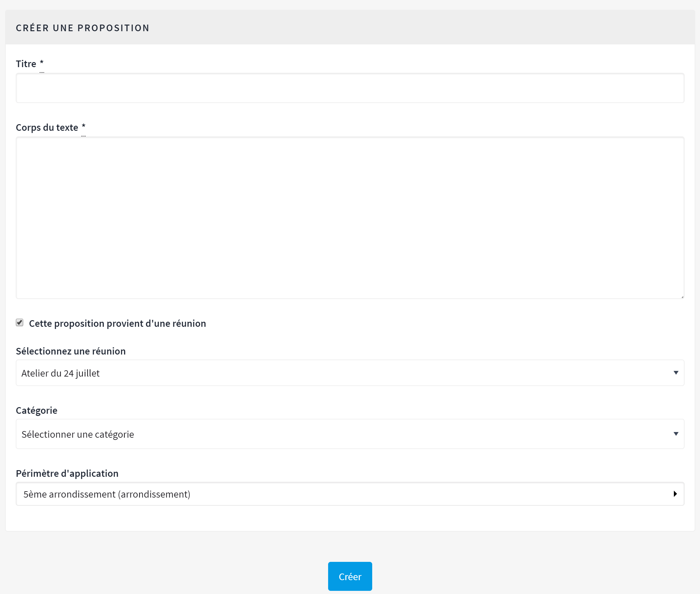Viewport: 700px width, 594px height.
Task: Click the Corps du texte label
Action: point(47,127)
